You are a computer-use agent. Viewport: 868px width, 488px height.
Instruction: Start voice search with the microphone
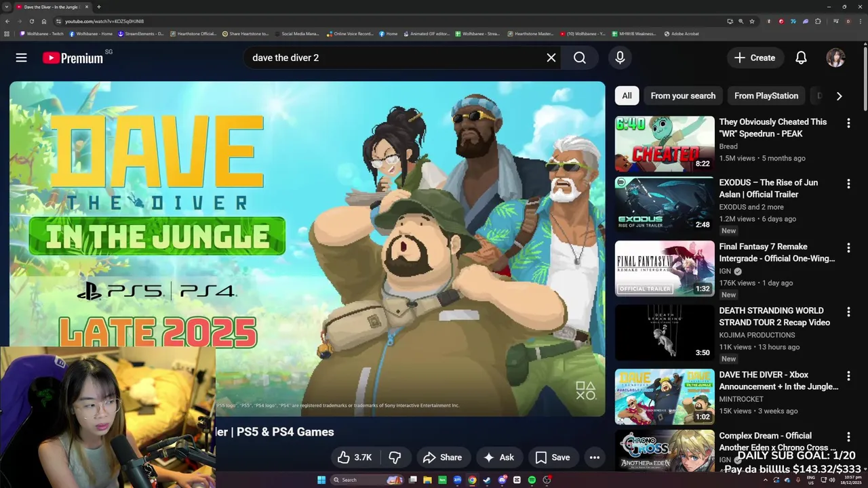[x=620, y=58]
